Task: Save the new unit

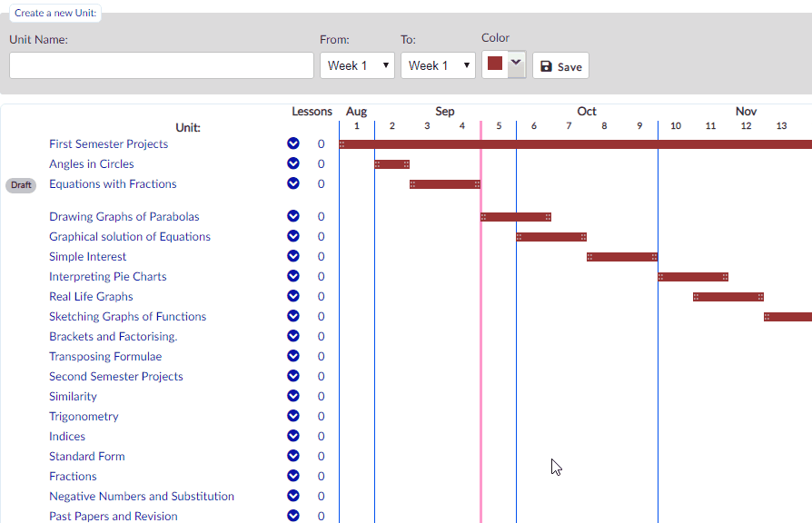Action: click(560, 65)
